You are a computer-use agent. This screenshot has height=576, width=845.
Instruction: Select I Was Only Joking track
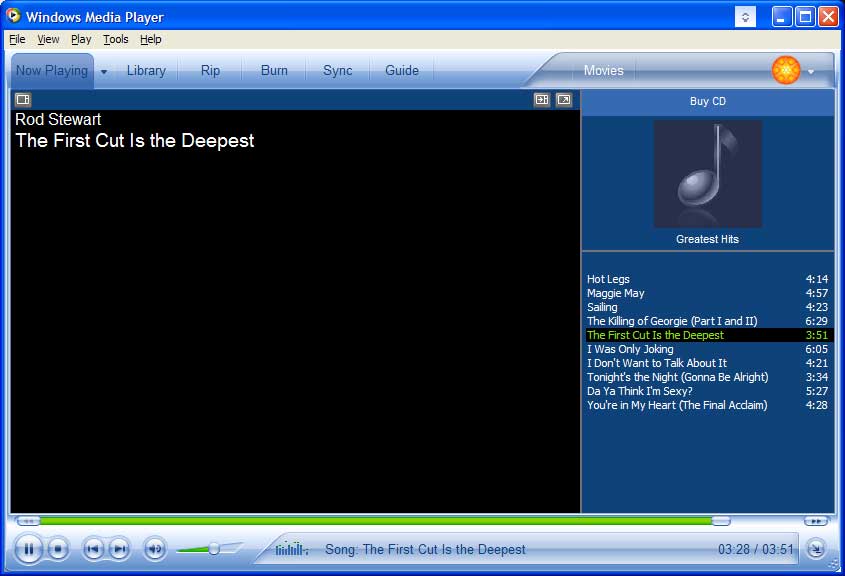[x=708, y=349]
